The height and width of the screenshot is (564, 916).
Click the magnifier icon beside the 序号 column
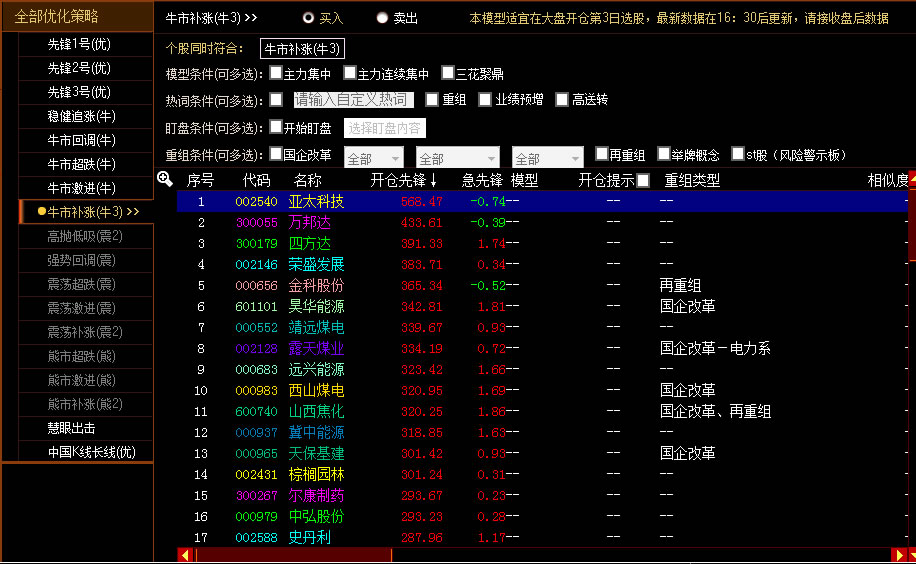[x=165, y=179]
